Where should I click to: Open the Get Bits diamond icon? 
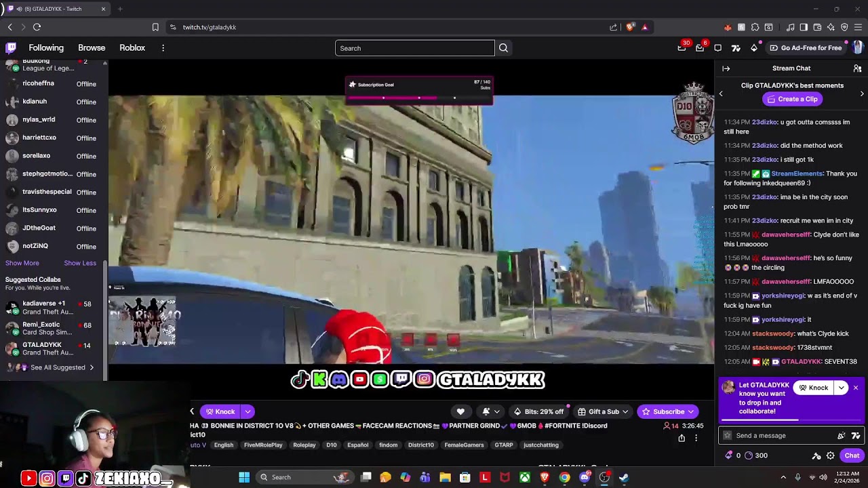(754, 48)
